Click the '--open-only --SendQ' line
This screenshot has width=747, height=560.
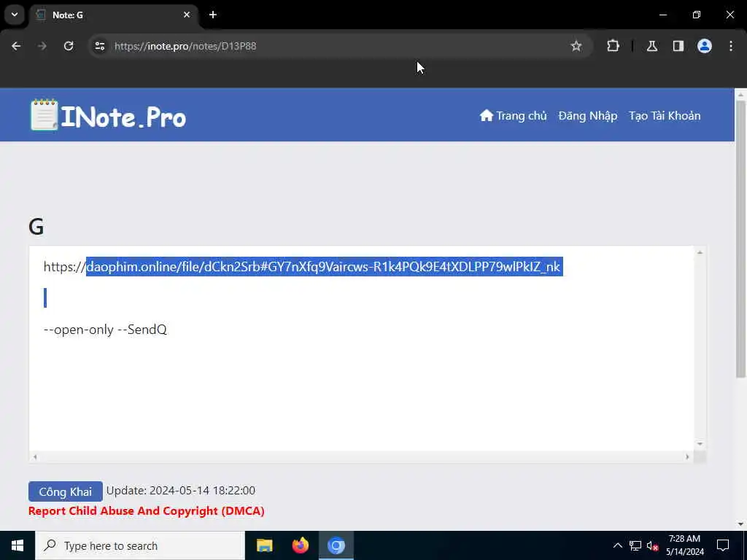(x=105, y=330)
